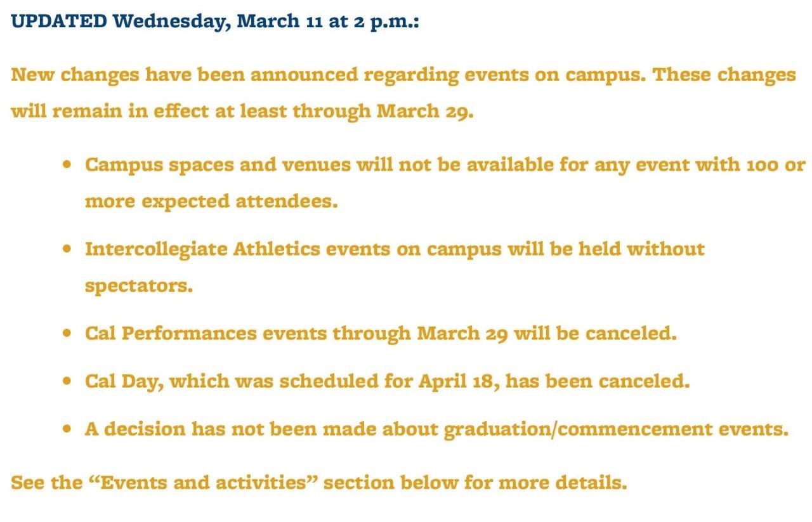
Task: Click the 'Cal Day, which was scheduled' line
Action: tap(387, 382)
